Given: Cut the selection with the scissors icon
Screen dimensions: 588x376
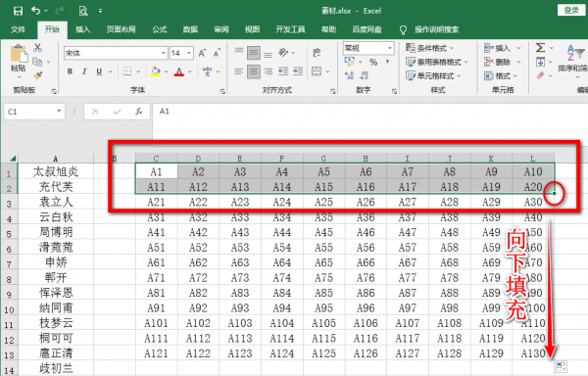Looking at the screenshot, I should pyautogui.click(x=37, y=48).
